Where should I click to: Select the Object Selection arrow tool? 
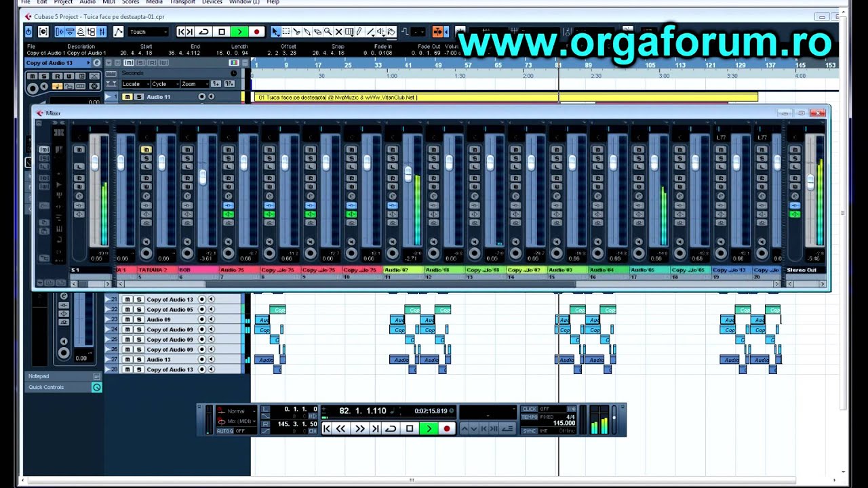275,32
